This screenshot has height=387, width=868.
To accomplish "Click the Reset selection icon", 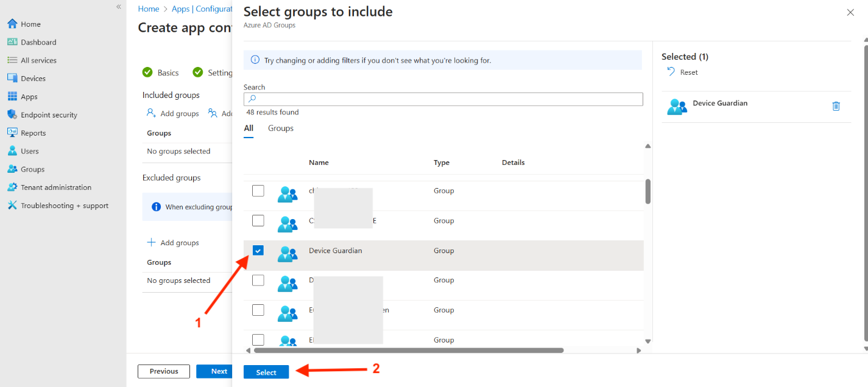I will (x=671, y=72).
